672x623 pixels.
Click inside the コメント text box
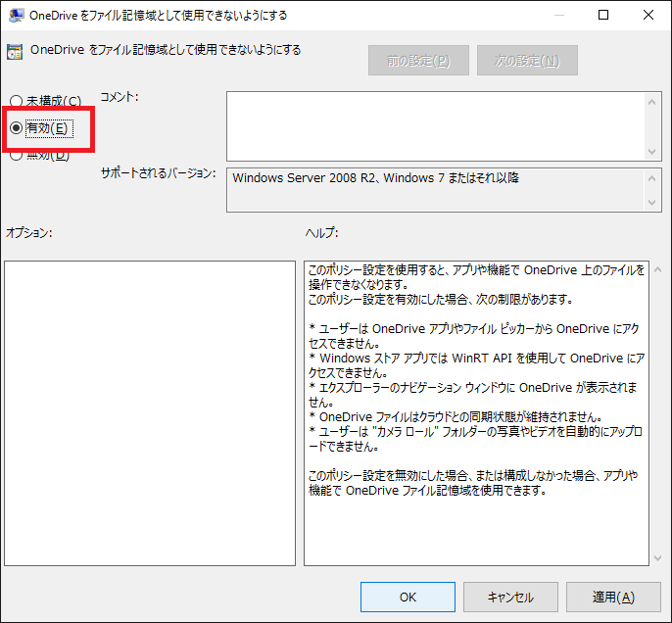(x=436, y=125)
